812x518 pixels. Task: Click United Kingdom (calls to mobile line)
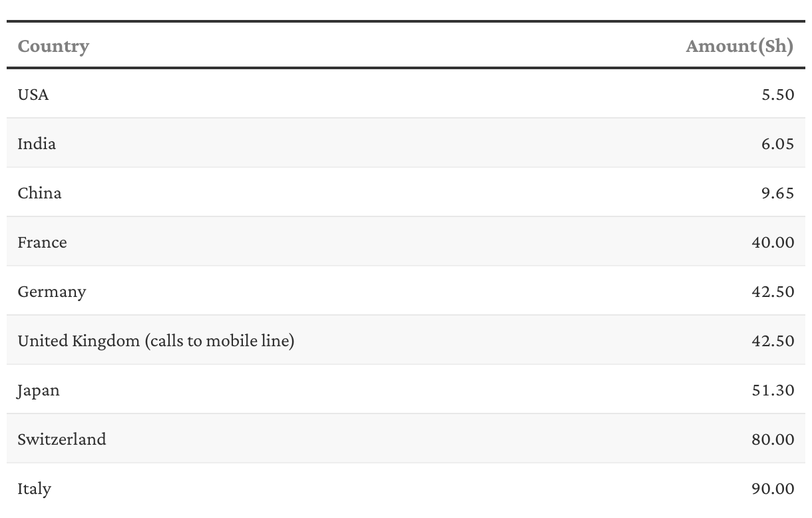coord(156,341)
